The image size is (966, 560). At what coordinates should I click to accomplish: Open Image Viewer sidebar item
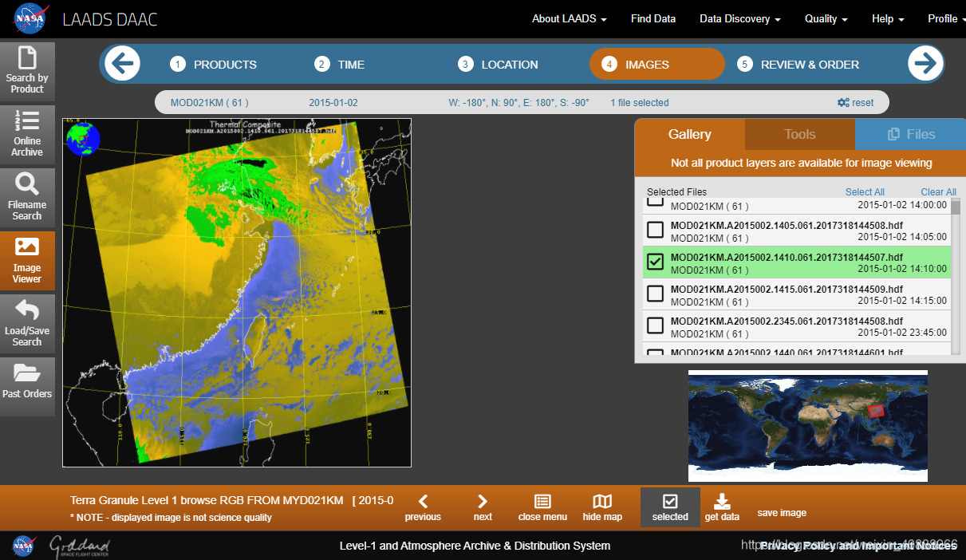click(27, 260)
